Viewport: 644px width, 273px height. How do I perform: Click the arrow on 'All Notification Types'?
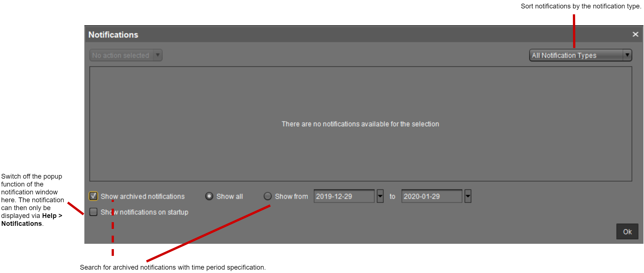tap(627, 55)
